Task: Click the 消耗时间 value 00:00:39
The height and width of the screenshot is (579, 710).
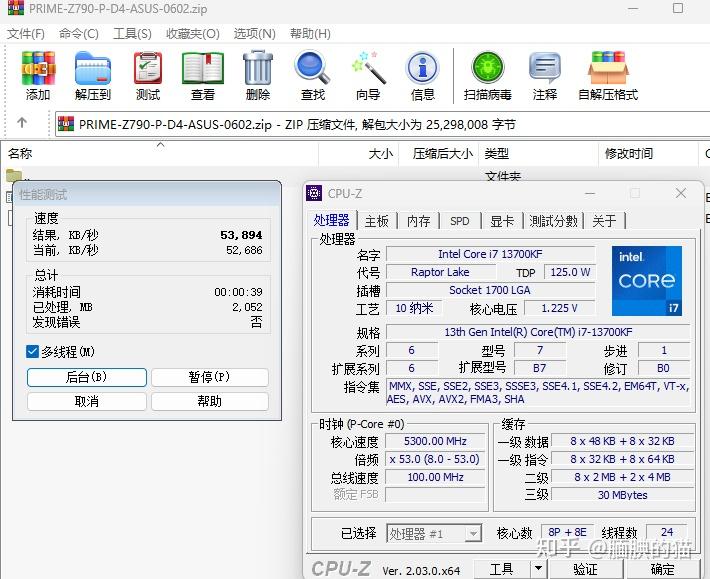Action: pos(239,292)
